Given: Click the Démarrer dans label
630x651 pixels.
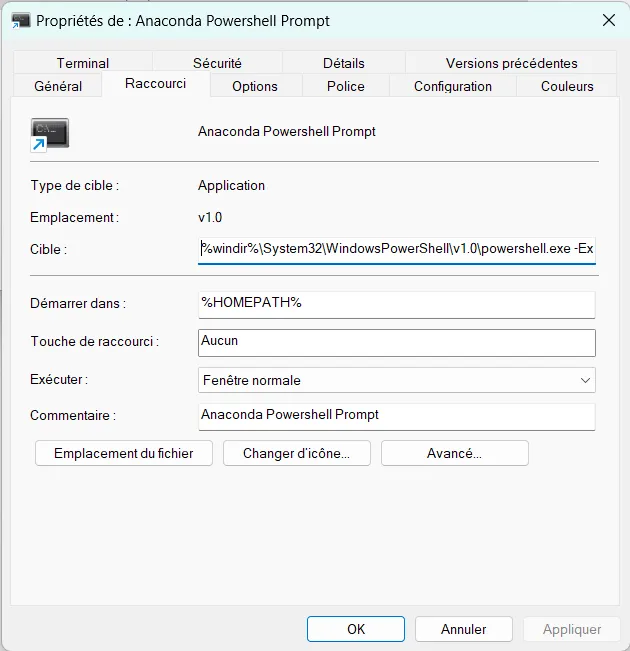Looking at the screenshot, I should point(78,303).
